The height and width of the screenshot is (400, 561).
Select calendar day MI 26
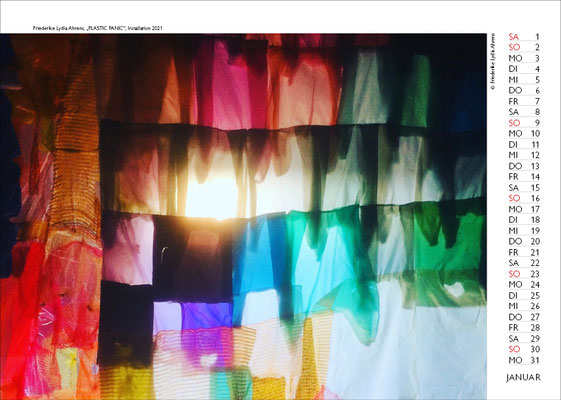coord(524,306)
